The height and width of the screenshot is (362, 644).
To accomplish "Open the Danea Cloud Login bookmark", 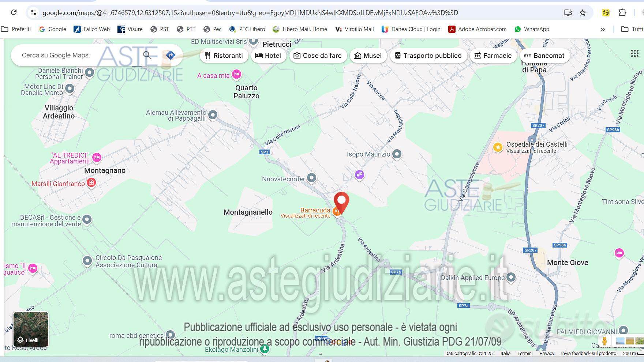I will 411,29.
